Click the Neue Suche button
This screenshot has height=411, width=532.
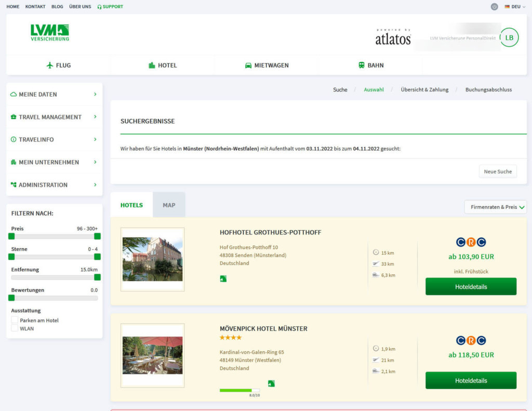(x=497, y=171)
